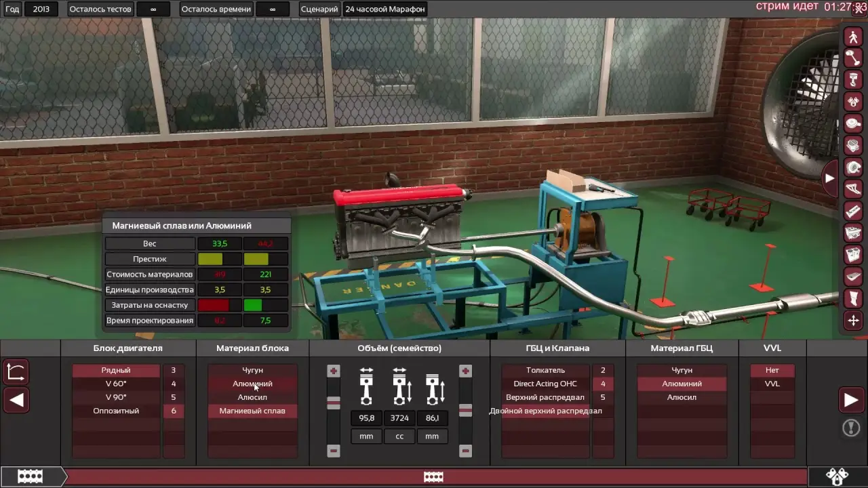
Task: Select the V 90° engine layout
Action: tap(116, 397)
